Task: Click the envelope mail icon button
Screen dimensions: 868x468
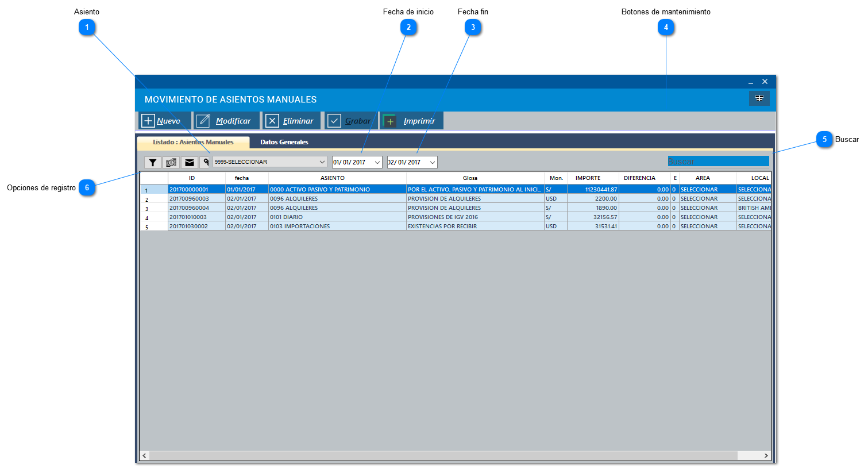Action: [190, 163]
